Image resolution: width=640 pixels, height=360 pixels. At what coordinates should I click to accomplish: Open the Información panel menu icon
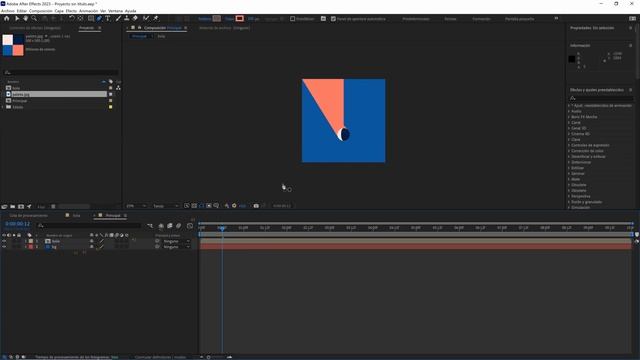(x=631, y=45)
